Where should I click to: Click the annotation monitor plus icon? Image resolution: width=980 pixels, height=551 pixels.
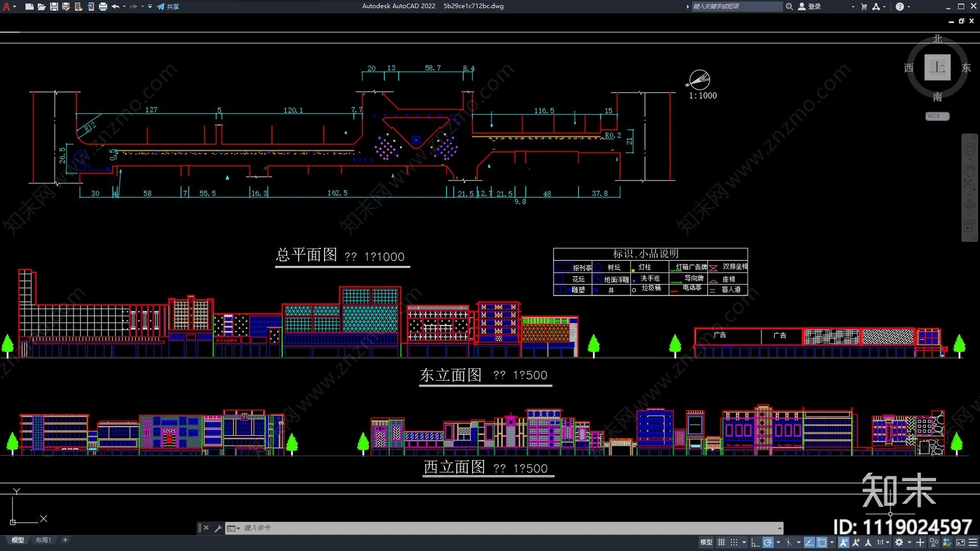pos(920,542)
